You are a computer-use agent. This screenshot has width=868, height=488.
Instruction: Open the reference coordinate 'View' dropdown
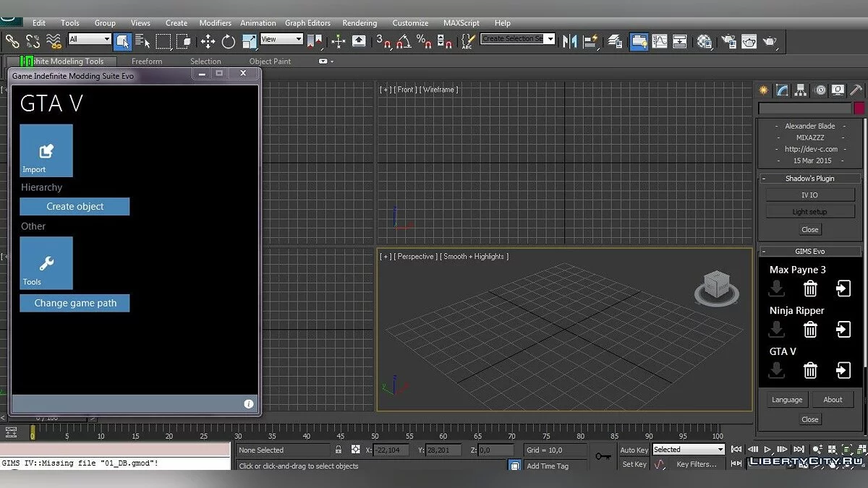tap(281, 39)
